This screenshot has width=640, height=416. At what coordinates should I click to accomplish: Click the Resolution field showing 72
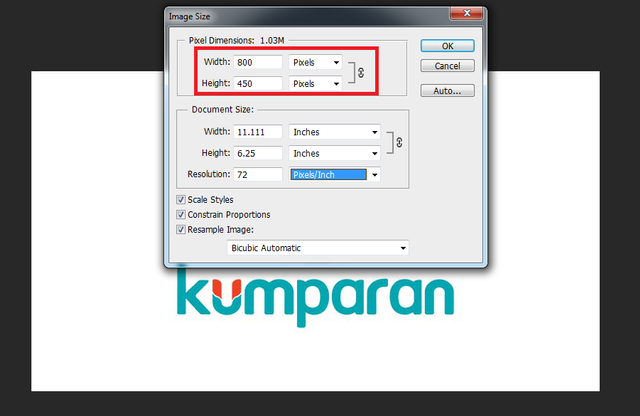(x=258, y=174)
